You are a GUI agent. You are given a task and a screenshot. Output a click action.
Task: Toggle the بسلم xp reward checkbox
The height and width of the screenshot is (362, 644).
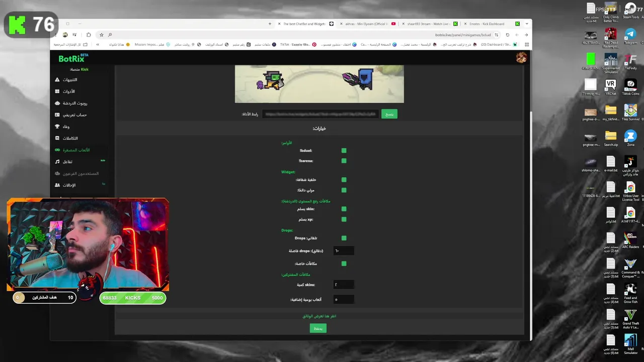click(344, 219)
